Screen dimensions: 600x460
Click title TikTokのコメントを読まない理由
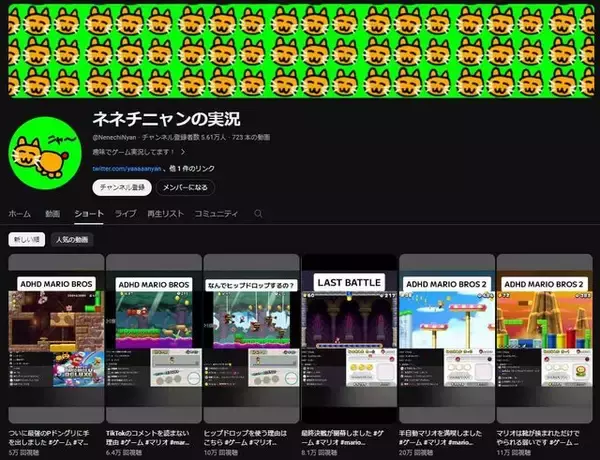click(x=148, y=438)
